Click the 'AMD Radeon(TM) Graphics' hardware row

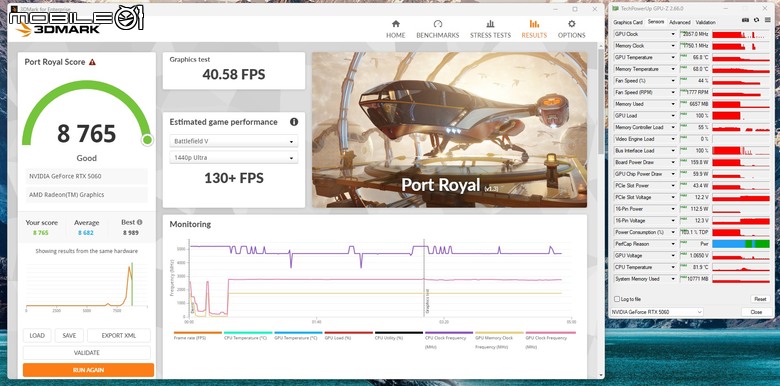coord(87,194)
